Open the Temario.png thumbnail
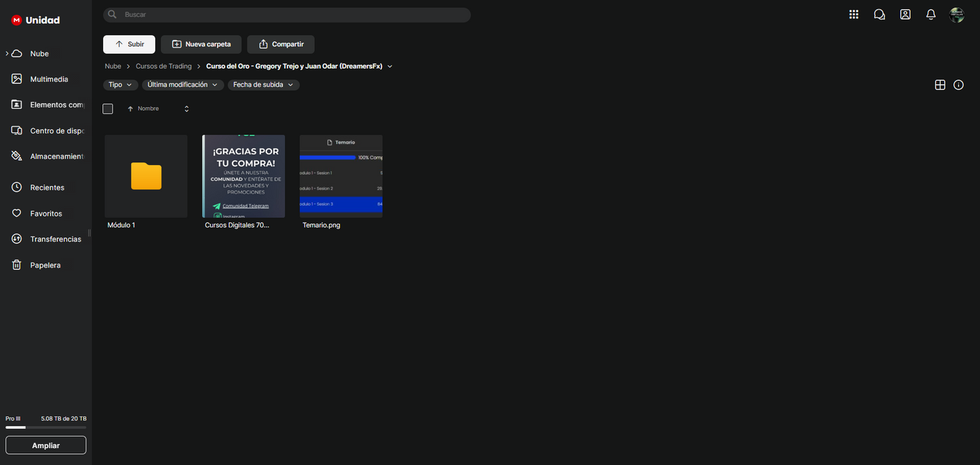 pos(341,176)
